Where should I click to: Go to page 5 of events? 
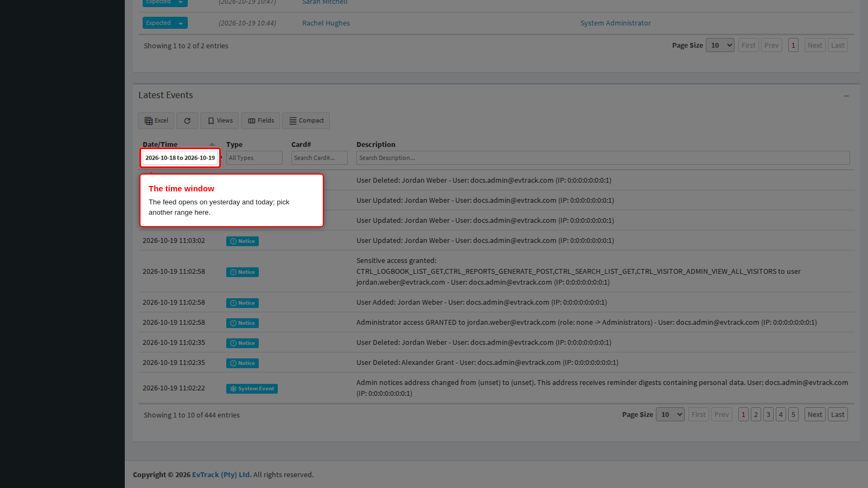click(793, 415)
